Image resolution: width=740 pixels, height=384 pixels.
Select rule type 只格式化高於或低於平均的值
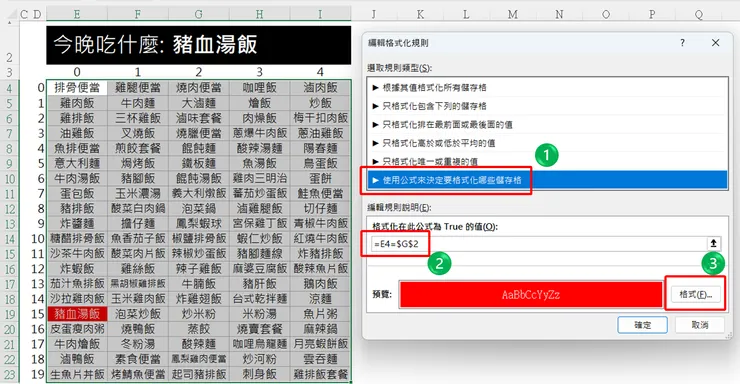(x=547, y=143)
